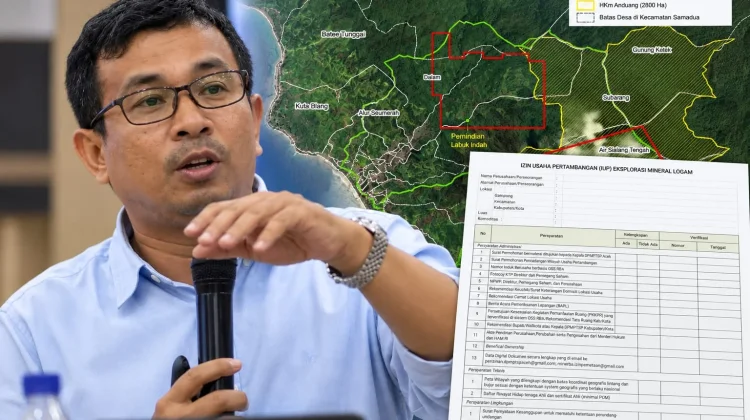Click row 7 "Rekomendasi Camat Lokasi Usaha"
Screen dimensions: 750x420
pyautogui.click(x=520, y=297)
